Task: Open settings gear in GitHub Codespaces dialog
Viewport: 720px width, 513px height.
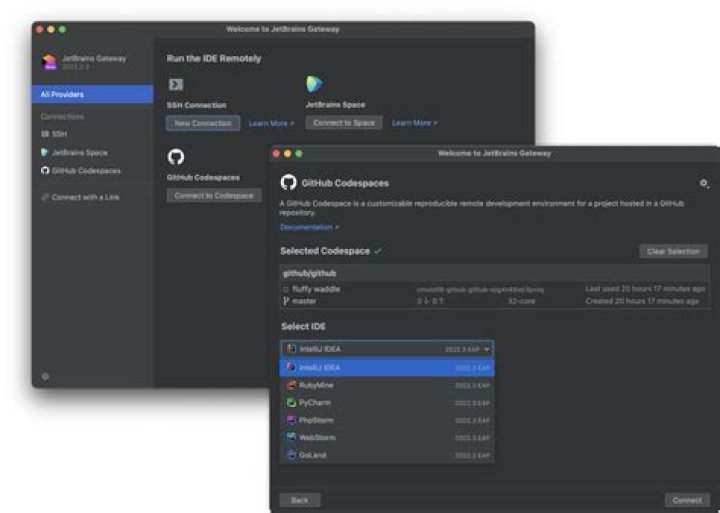Action: tap(704, 183)
